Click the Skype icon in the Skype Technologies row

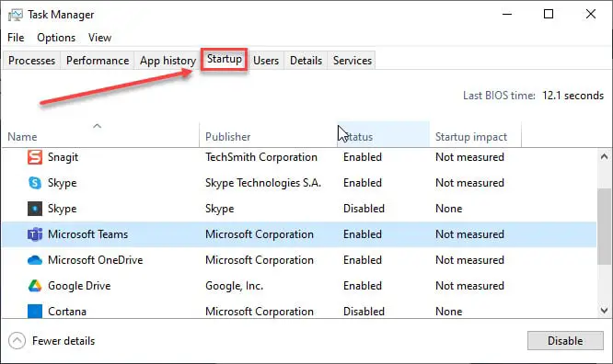tap(35, 183)
